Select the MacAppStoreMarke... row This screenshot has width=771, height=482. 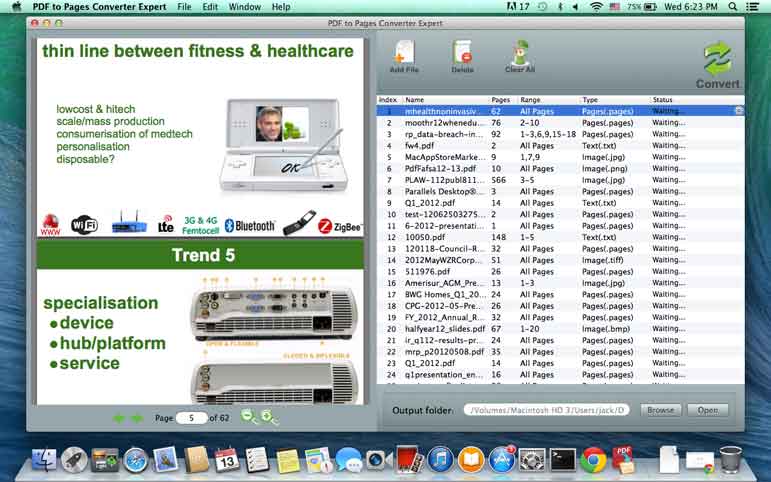561,157
